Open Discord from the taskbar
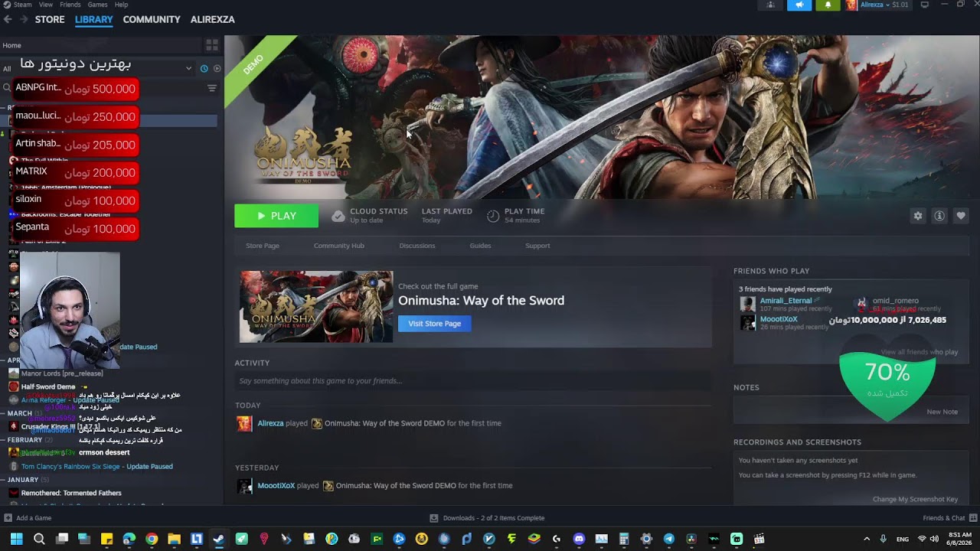Viewport: 980px width, 551px height. (579, 539)
